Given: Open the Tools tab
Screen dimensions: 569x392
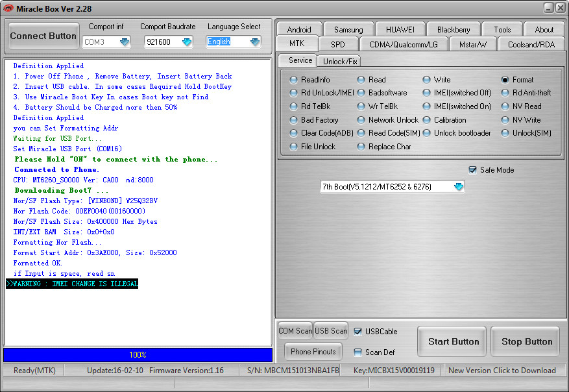Looking at the screenshot, I should coord(502,29).
